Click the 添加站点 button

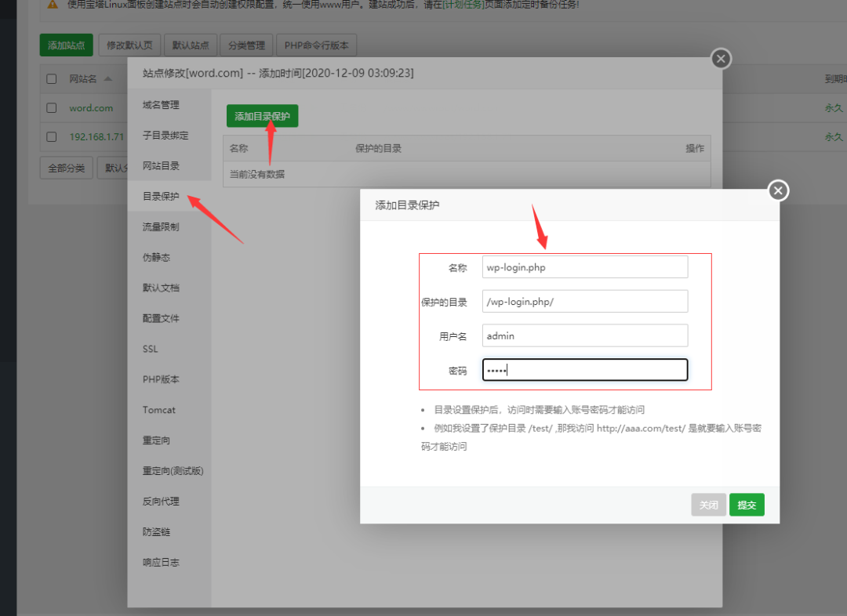[66, 45]
